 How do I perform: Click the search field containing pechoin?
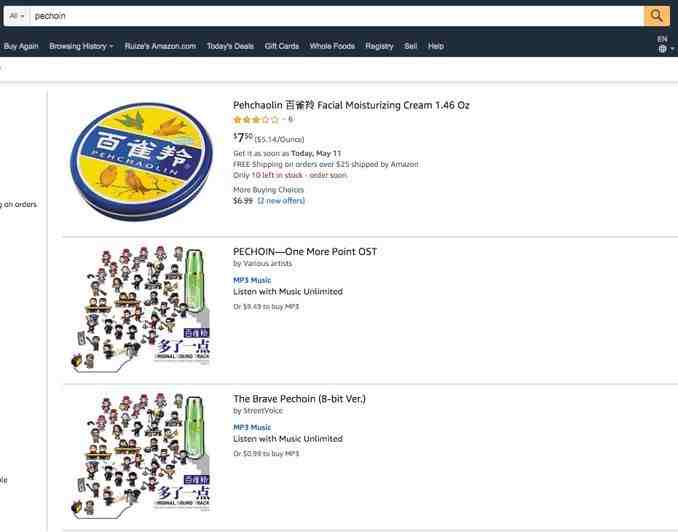pyautogui.click(x=336, y=16)
